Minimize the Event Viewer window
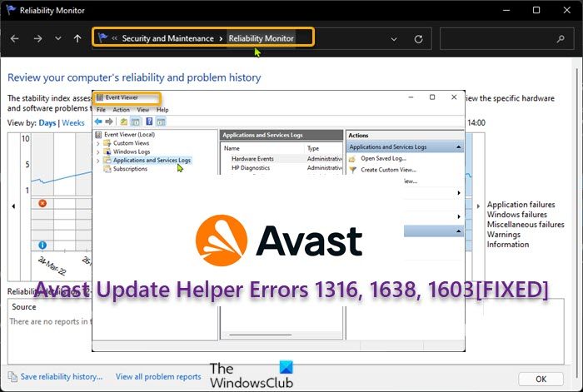This screenshot has width=583, height=392. click(411, 97)
